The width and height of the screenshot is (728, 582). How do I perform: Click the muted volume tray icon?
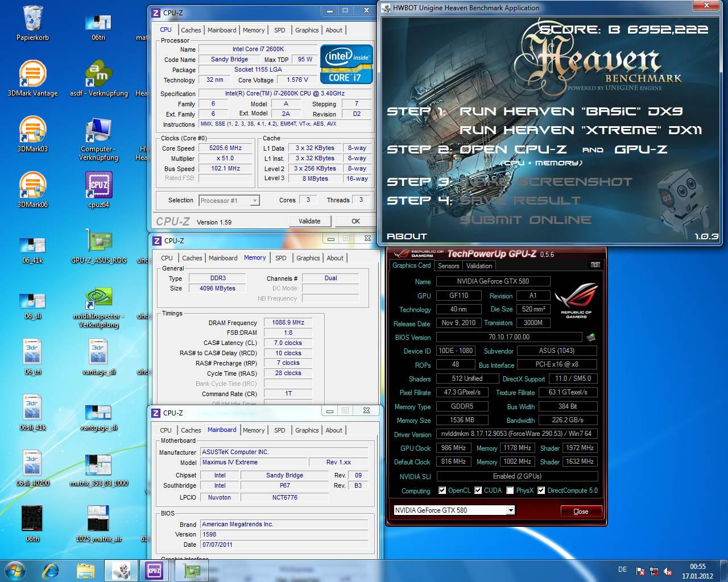tap(668, 571)
